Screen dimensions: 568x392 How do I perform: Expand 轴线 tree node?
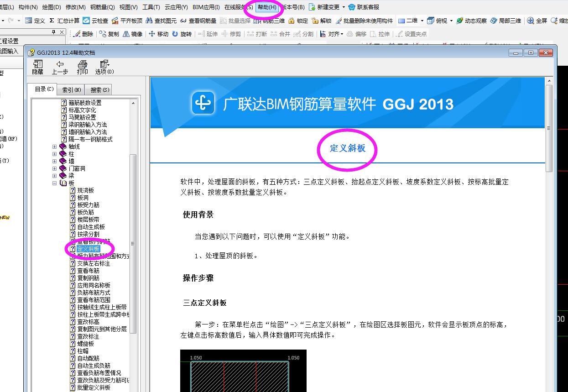(x=55, y=147)
